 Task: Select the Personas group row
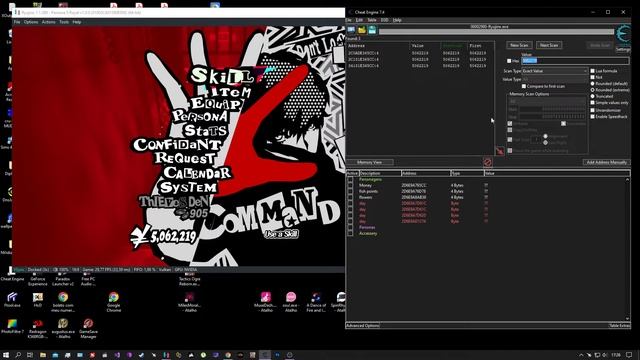click(367, 227)
